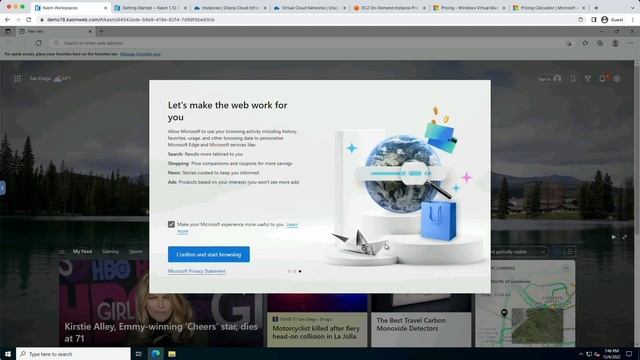The image size is (640, 360).
Task: Switch to the Virtual Cloud Networks tab
Action: pos(310,8)
